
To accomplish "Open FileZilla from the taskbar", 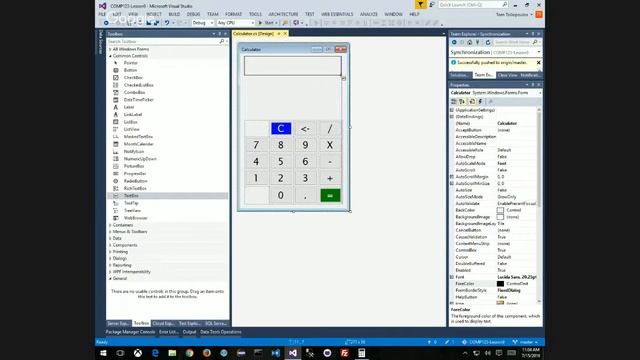I will pos(344,353).
